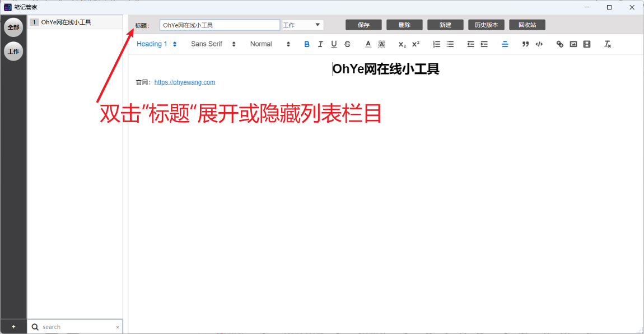Open the Heading 1 style dropdown
Image resolution: width=644 pixels, height=334 pixels.
(x=157, y=44)
